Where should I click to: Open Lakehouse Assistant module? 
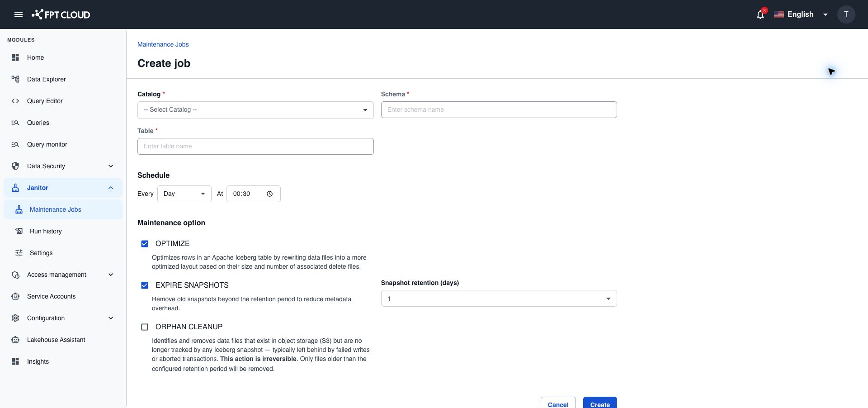pos(63,340)
